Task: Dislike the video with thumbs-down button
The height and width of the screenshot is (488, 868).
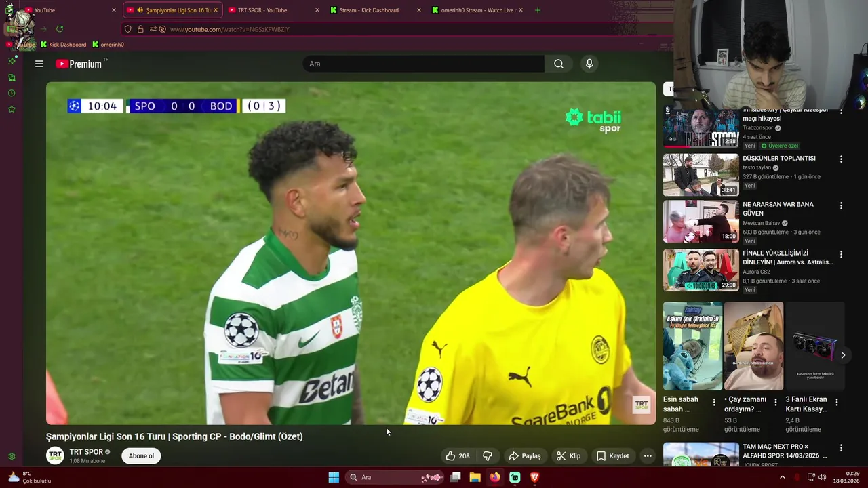Action: click(x=487, y=456)
